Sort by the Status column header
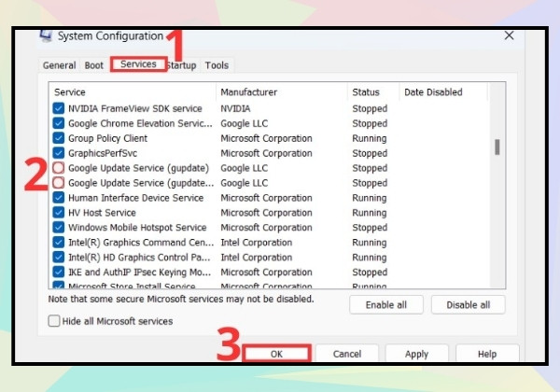 (x=372, y=92)
